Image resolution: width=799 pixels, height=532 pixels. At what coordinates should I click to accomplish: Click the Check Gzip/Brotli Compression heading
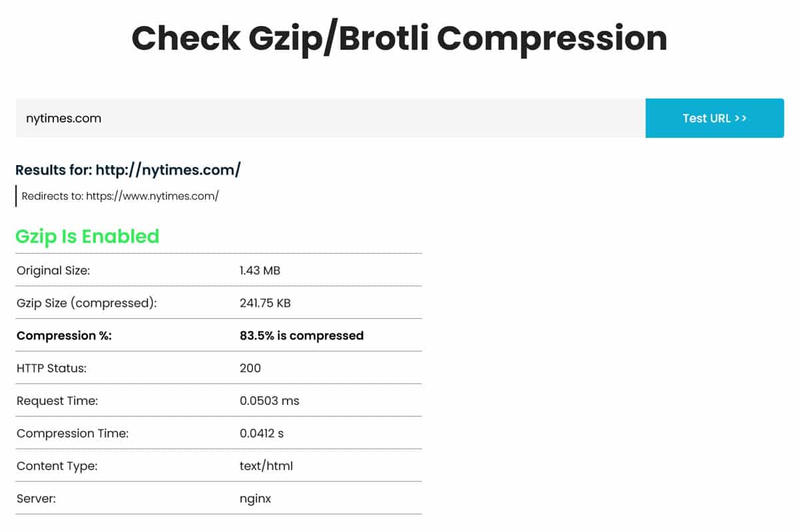tap(399, 38)
